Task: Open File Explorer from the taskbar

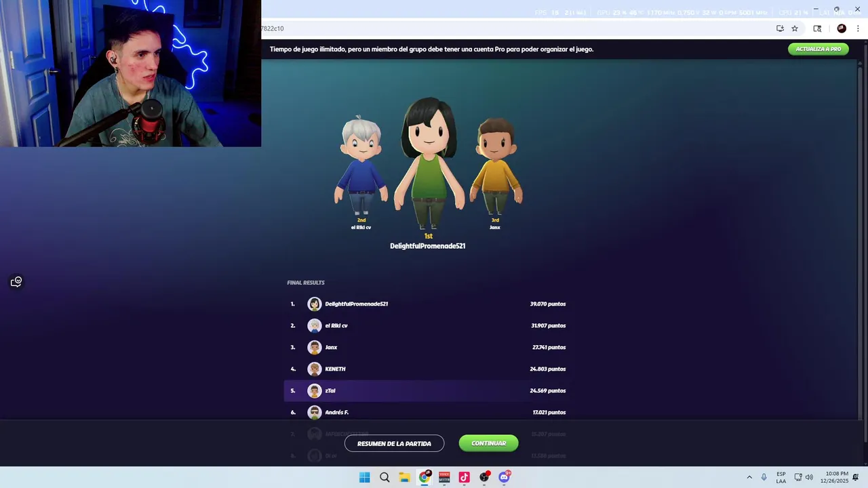Action: (x=404, y=477)
